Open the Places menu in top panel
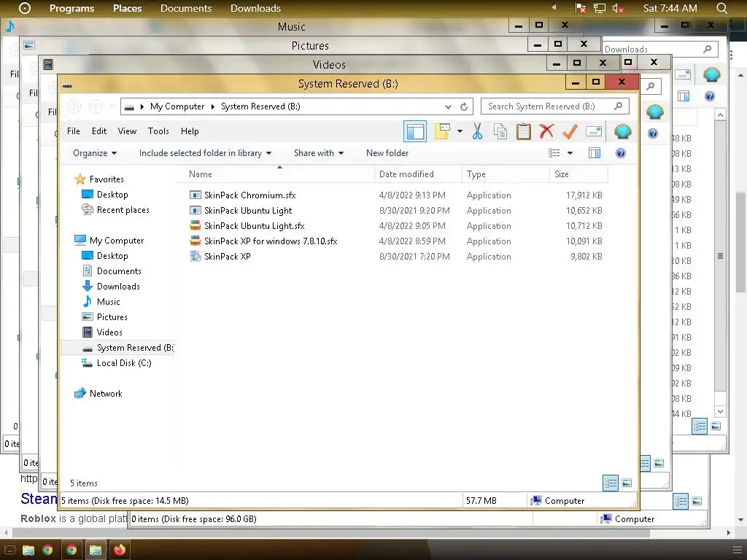The height and width of the screenshot is (560, 747). point(127,8)
